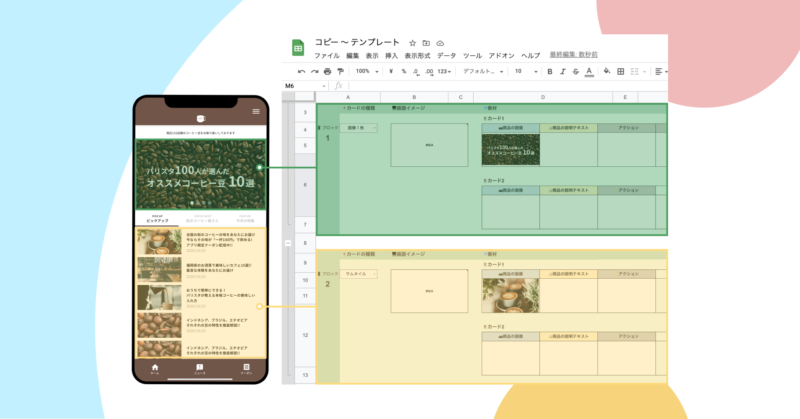Click the undo arrow in the toolbar
Viewport: 800px width, 419px height.
tap(302, 71)
